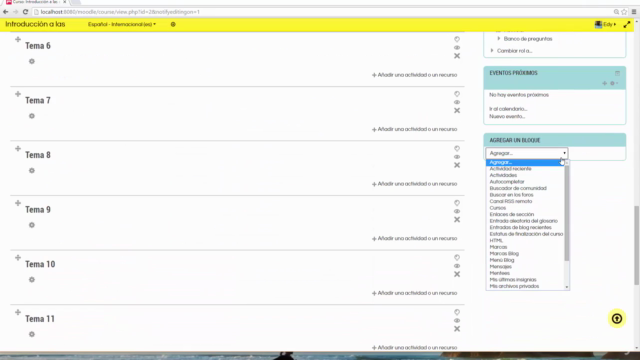The height and width of the screenshot is (360, 640).
Task: Collapse the Eventos Próximos block
Action: pyautogui.click(x=617, y=73)
